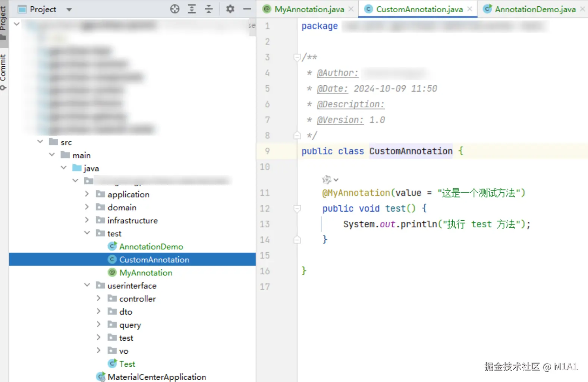Hide the Project tool window

coord(247,9)
